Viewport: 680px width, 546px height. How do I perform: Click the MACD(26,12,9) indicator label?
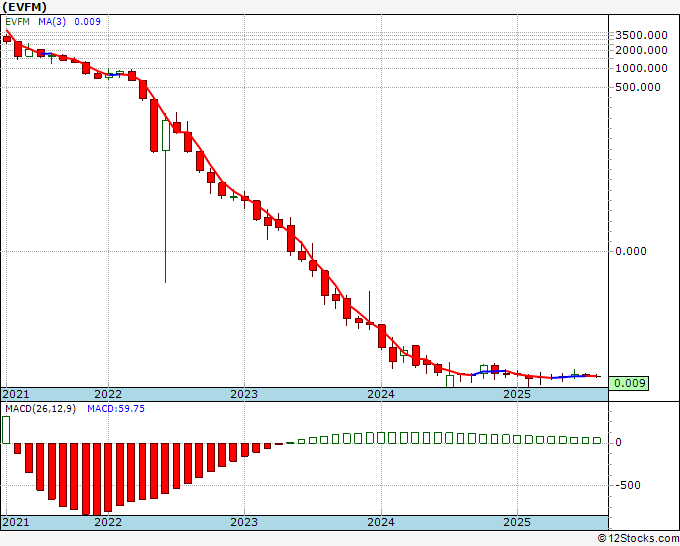[x=40, y=409]
